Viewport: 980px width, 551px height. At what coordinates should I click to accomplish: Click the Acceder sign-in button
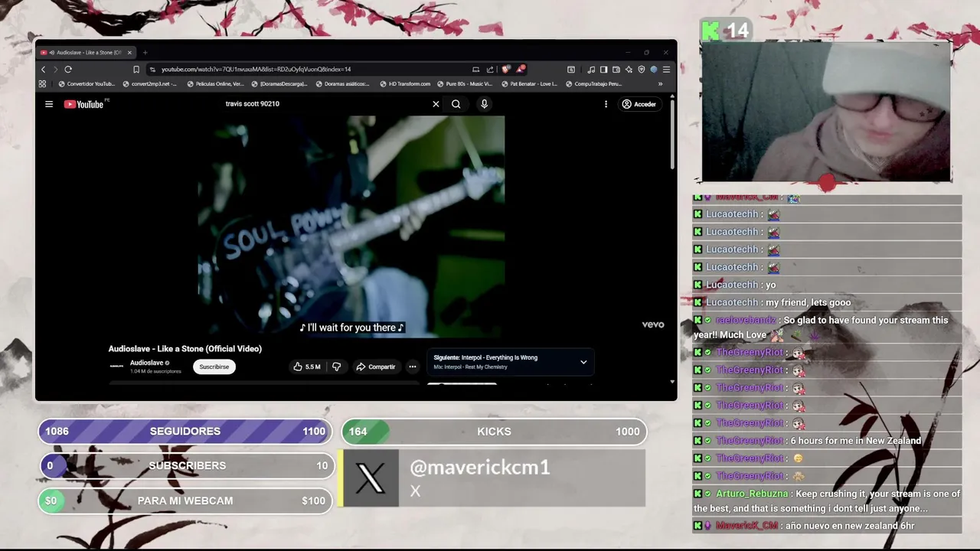point(639,104)
